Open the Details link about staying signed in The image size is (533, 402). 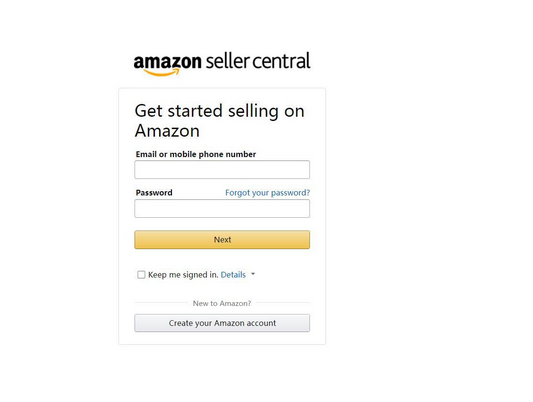click(x=233, y=275)
